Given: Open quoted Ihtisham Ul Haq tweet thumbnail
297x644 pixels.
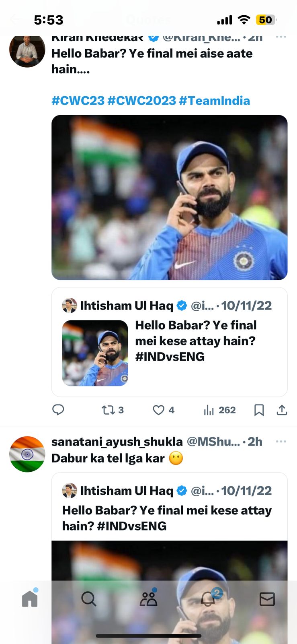Looking at the screenshot, I should [x=95, y=353].
